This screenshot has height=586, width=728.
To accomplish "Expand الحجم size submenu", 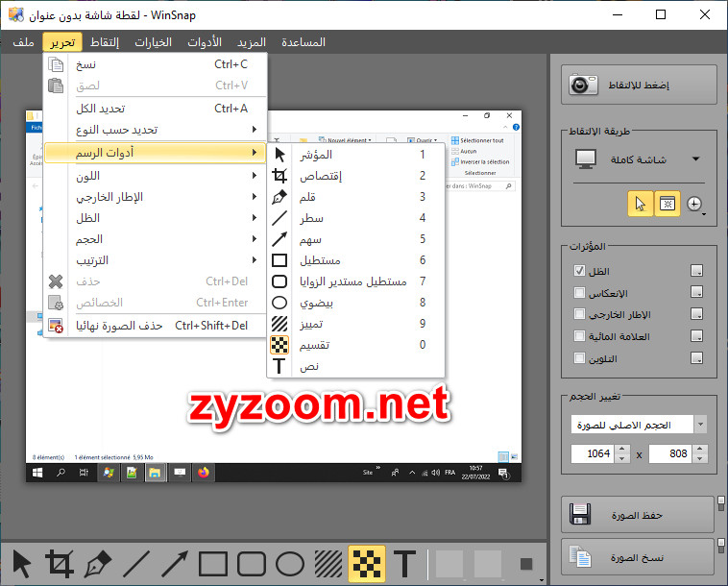I will pyautogui.click(x=155, y=239).
